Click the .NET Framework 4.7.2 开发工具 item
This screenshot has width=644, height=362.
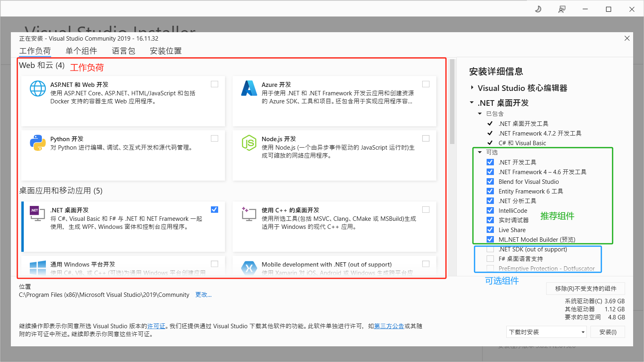coord(540,133)
